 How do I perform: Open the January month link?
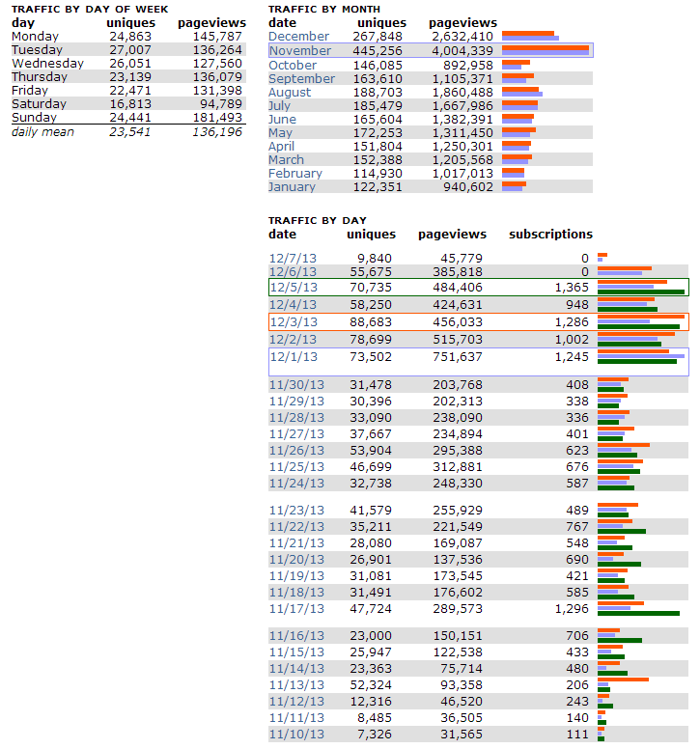click(x=292, y=187)
